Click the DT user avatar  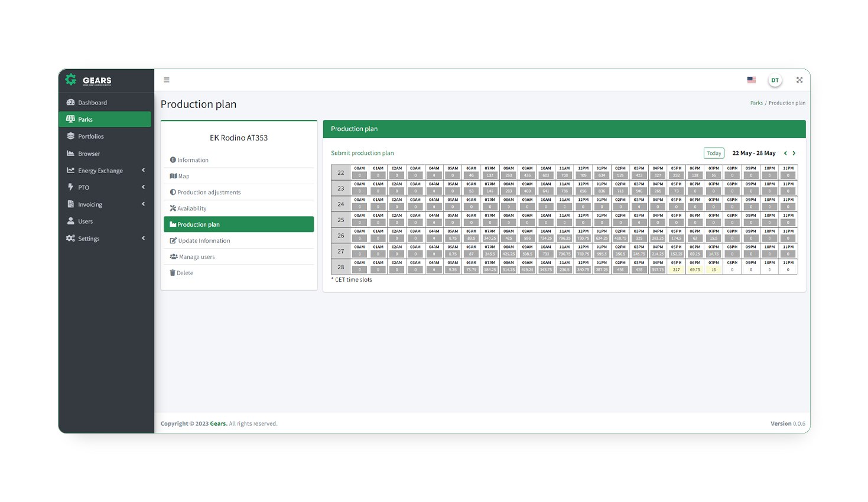click(775, 80)
